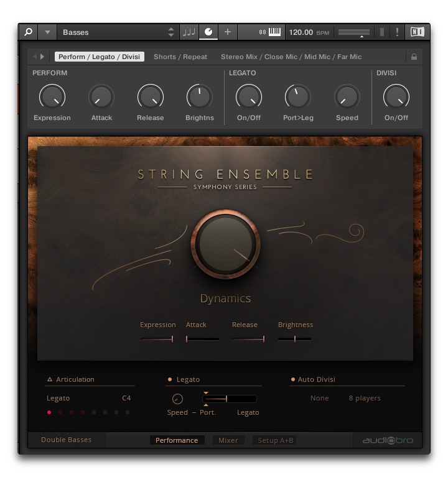Step presets with up/down arrows beside Basses

171,32
